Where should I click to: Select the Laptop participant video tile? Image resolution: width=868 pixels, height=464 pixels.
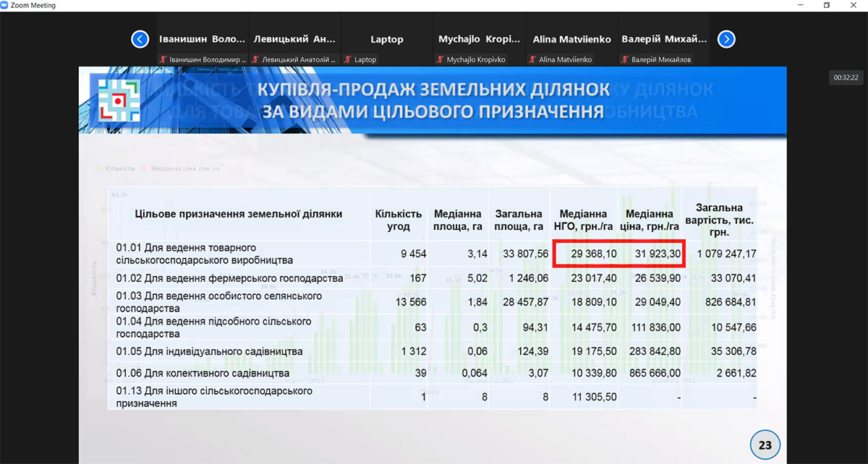[387, 39]
